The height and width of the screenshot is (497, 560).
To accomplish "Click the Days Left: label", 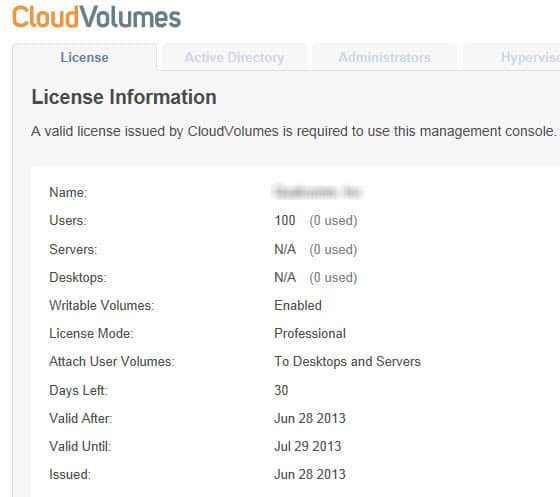I will point(78,390).
